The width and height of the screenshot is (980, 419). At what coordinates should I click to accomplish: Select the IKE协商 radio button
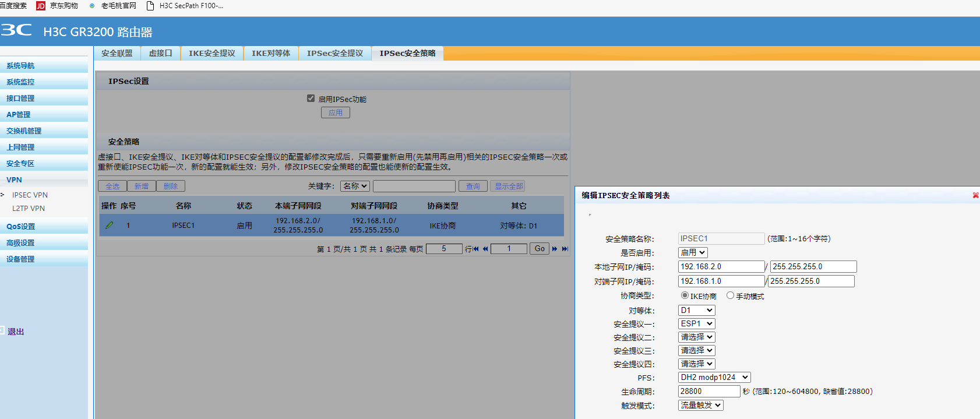(685, 295)
